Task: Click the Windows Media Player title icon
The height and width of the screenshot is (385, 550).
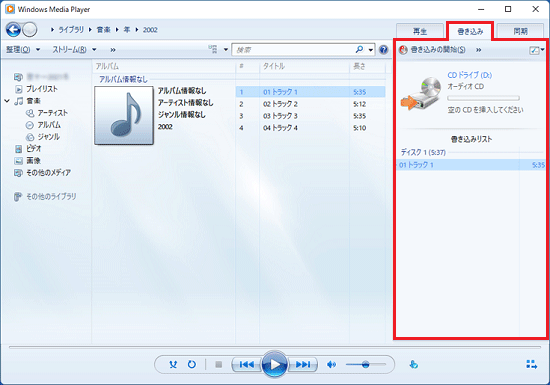Action: point(10,9)
